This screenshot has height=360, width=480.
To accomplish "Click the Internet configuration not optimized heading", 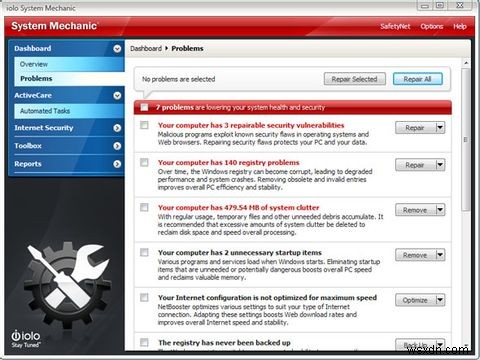I will 267,298.
